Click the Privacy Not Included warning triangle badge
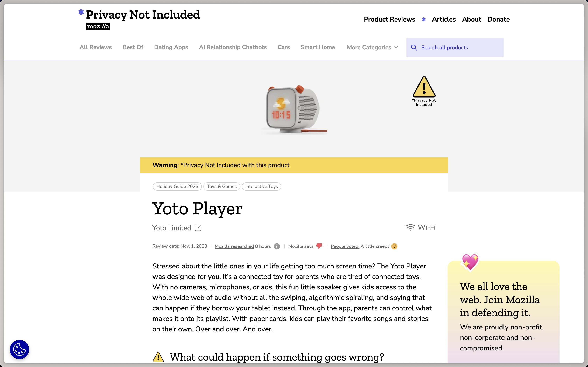This screenshot has height=367, width=588. pos(424,91)
